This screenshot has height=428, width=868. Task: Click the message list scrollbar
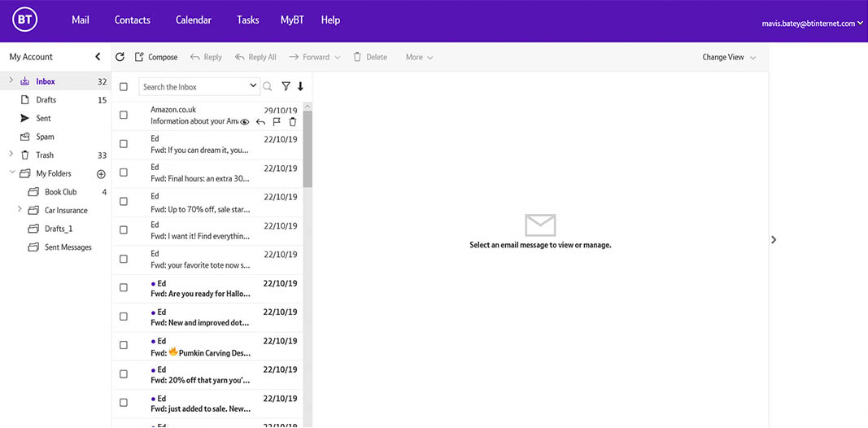[x=308, y=150]
